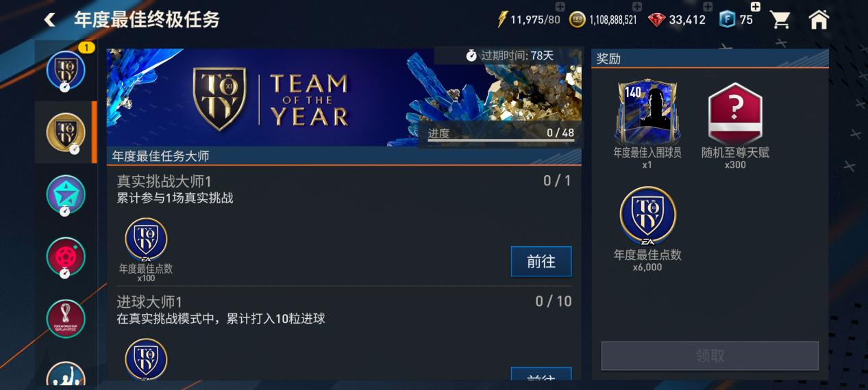Open the shopping cart store
Screen dimensions: 868x390
click(780, 20)
